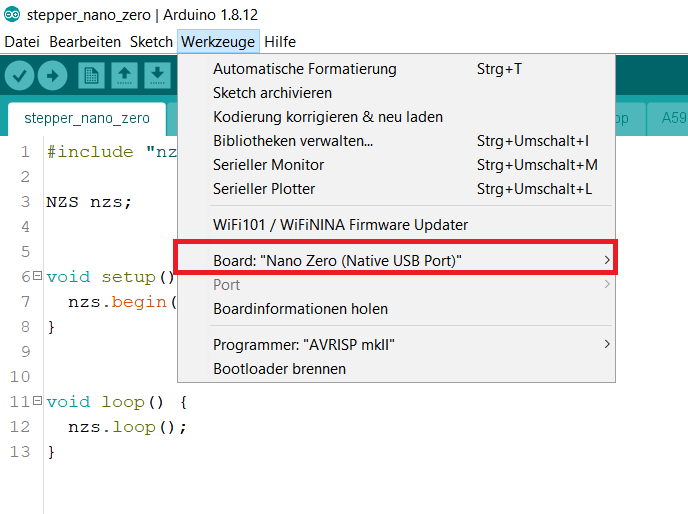Open the Bearbeiten menu

(x=85, y=42)
